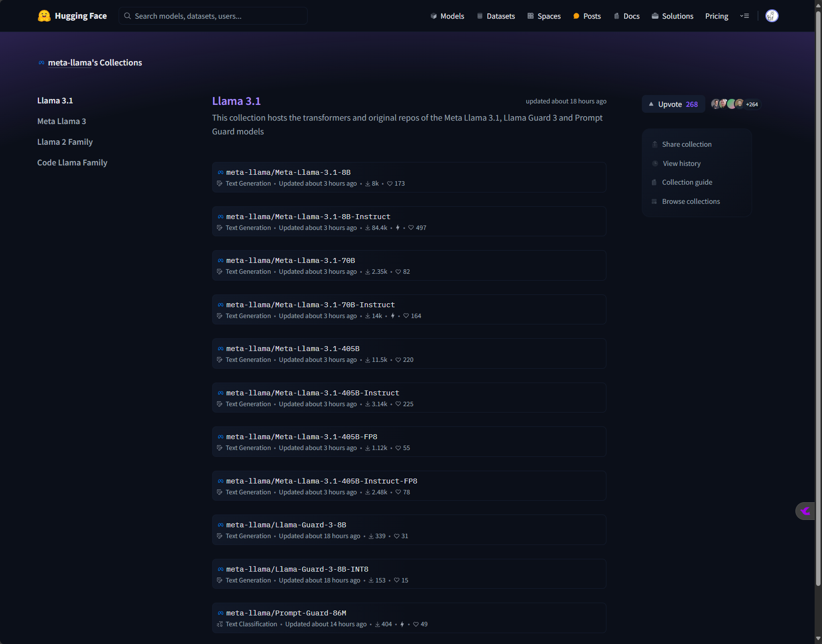Open the Datasets page

(496, 16)
